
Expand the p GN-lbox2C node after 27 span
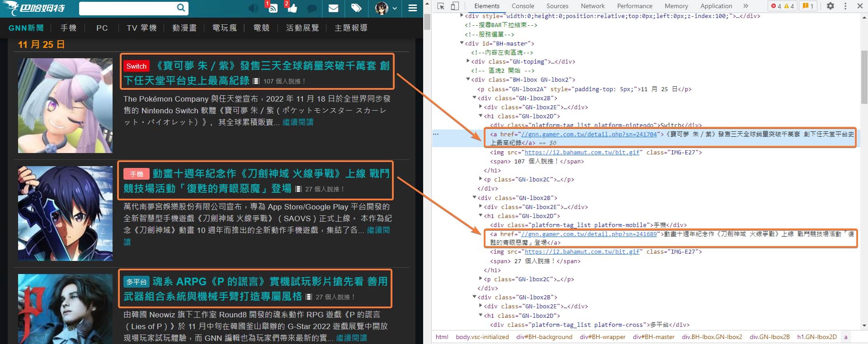(481, 279)
